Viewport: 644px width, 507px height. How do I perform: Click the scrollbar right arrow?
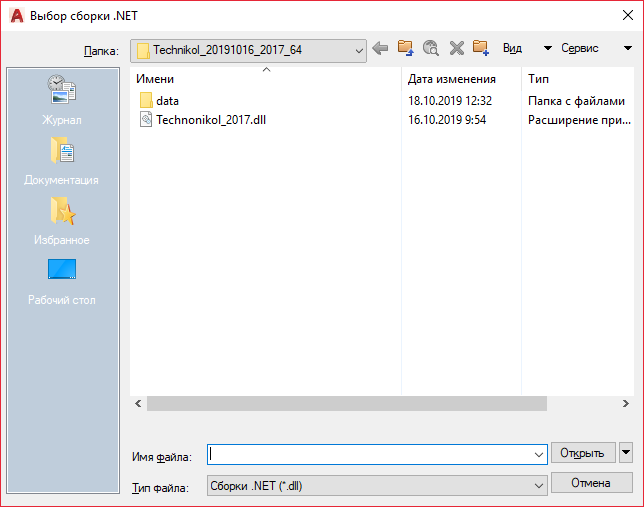tap(626, 403)
